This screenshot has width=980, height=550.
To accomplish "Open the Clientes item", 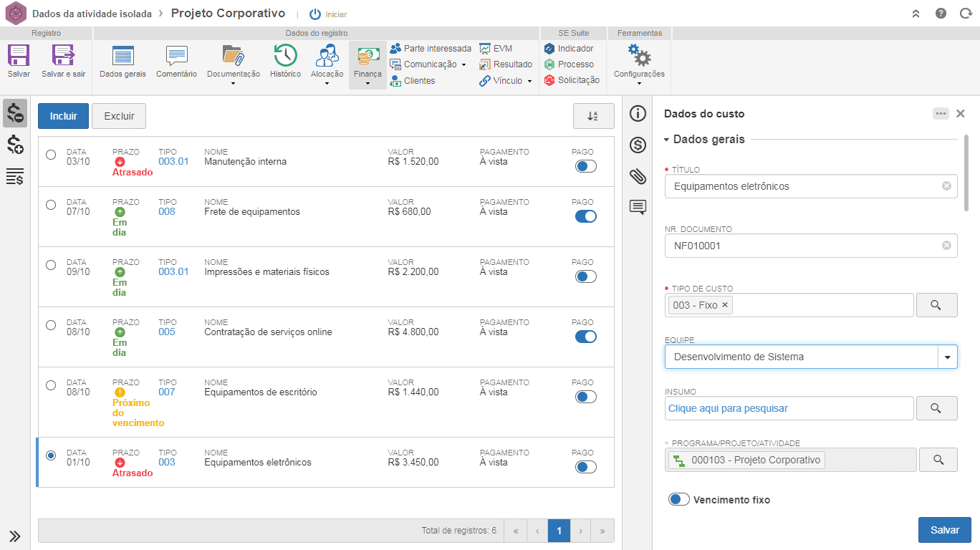I will [412, 81].
